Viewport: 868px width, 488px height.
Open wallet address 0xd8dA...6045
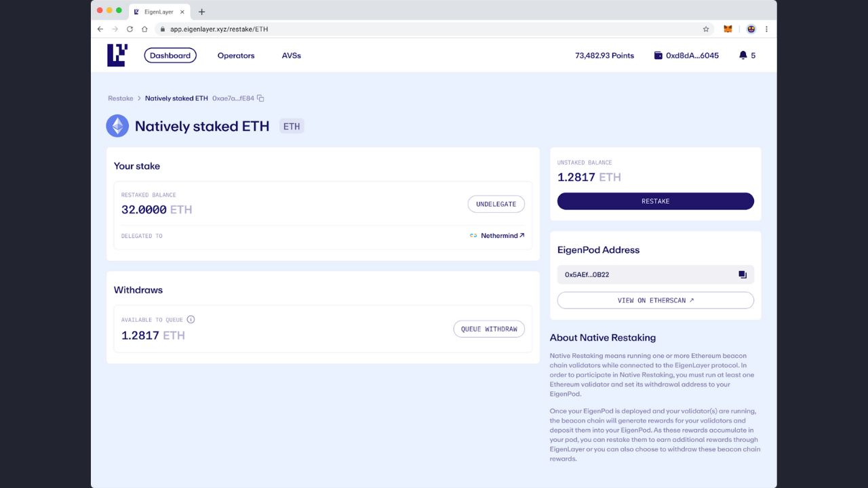click(x=692, y=56)
